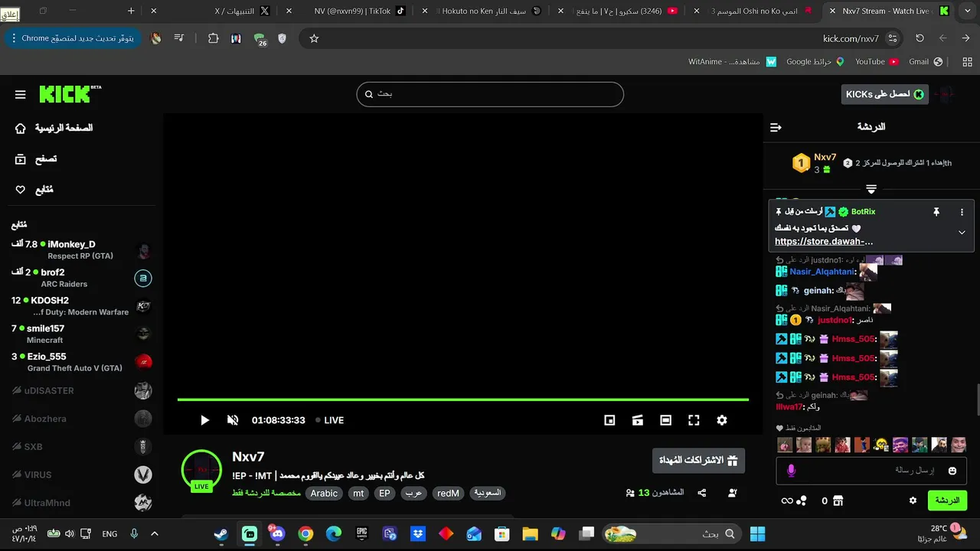Select the Arabic tag

(324, 494)
